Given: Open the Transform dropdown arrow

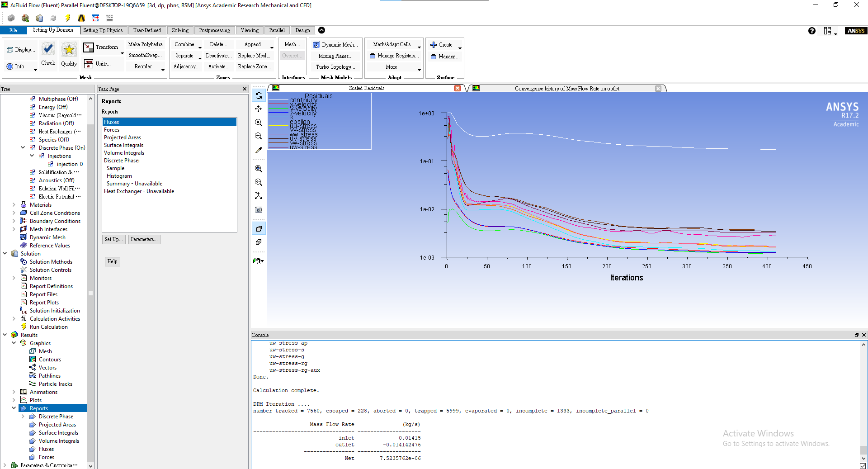Looking at the screenshot, I should tap(122, 53).
